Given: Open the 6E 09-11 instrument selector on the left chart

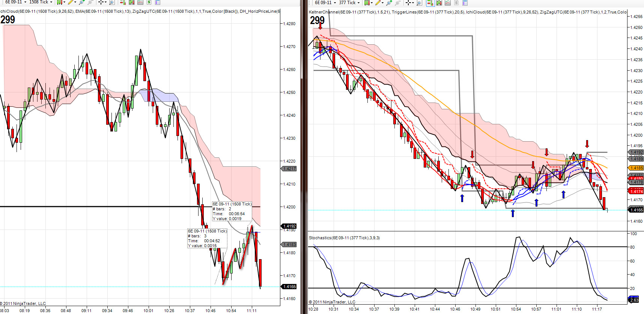Looking at the screenshot, I should 15,2.
